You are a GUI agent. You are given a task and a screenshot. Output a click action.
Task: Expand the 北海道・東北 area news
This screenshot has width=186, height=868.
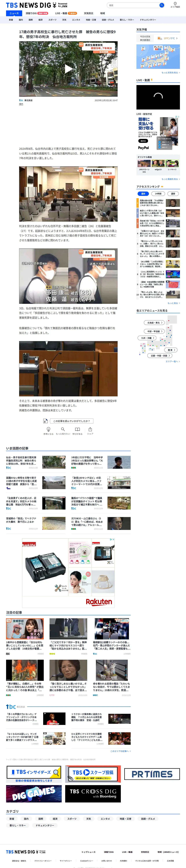[155, 322]
